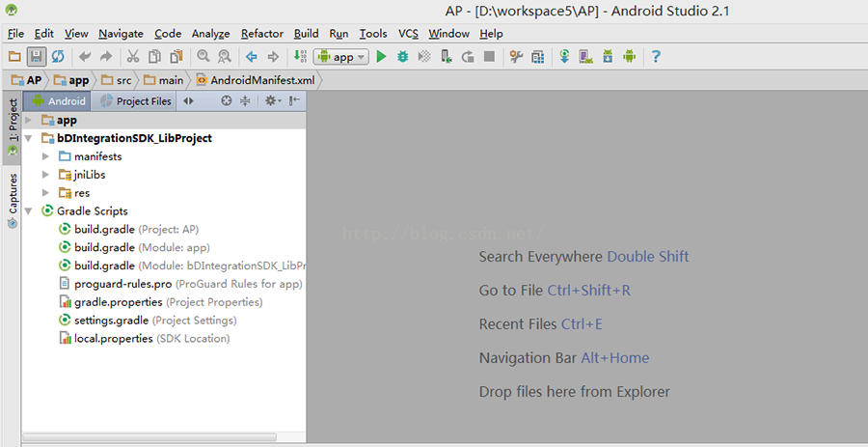Stop the process with the square icon
868x447 pixels.
point(489,57)
